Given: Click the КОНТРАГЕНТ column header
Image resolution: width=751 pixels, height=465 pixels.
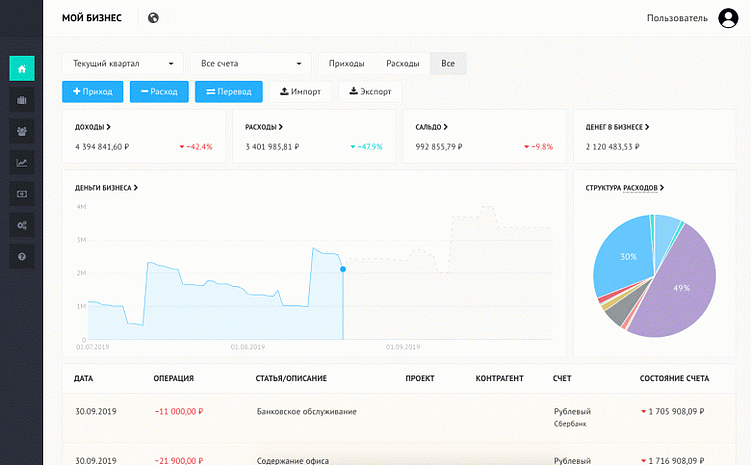Looking at the screenshot, I should click(x=500, y=378).
